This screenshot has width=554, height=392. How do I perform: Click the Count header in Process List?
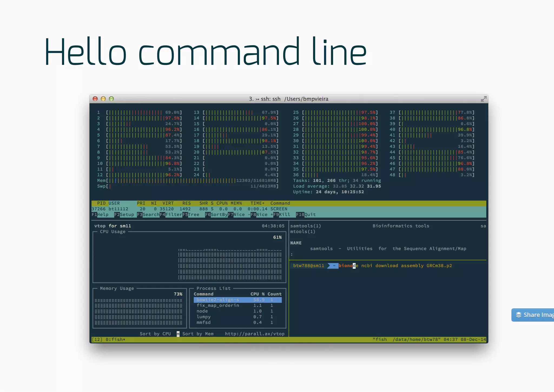[x=275, y=294]
